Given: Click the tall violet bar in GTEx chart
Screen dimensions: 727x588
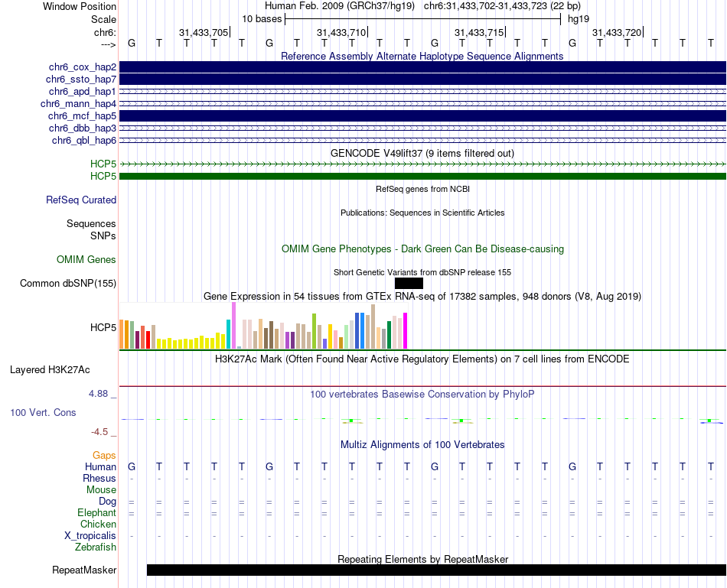Looking at the screenshot, I should [233, 325].
